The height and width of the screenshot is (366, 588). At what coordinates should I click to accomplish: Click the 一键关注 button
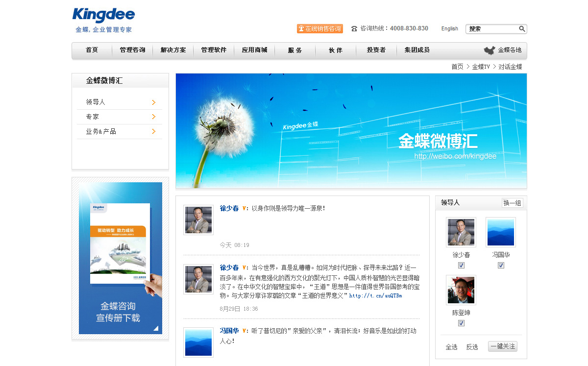click(x=503, y=346)
